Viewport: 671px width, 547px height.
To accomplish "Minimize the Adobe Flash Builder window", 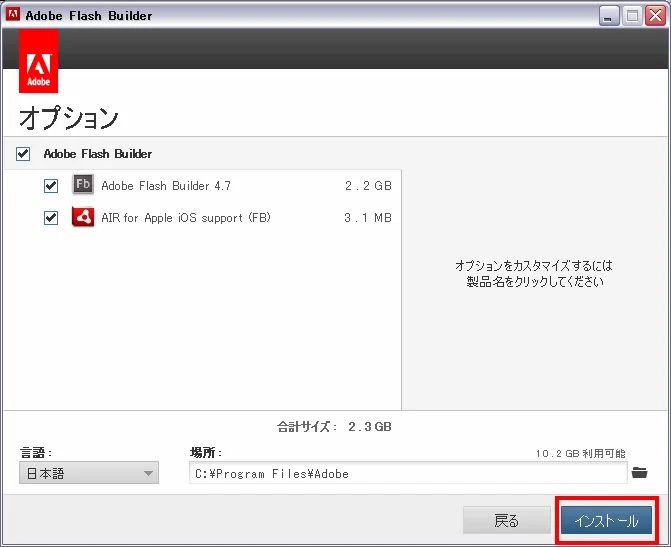I will [609, 16].
